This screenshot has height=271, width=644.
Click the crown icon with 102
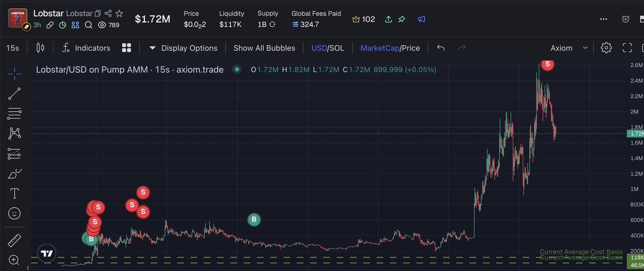[363, 19]
